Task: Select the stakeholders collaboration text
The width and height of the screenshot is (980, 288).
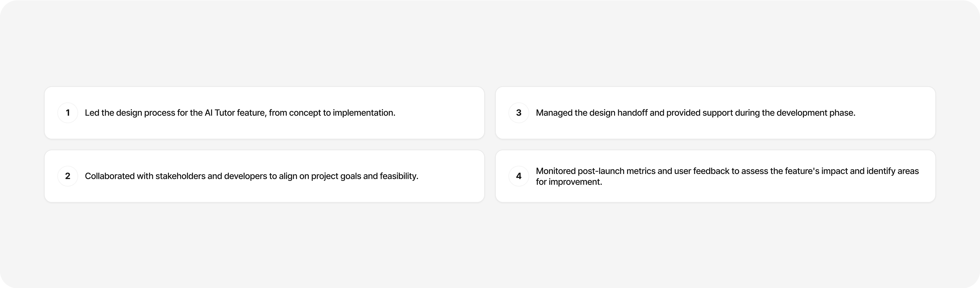Action: 251,176
